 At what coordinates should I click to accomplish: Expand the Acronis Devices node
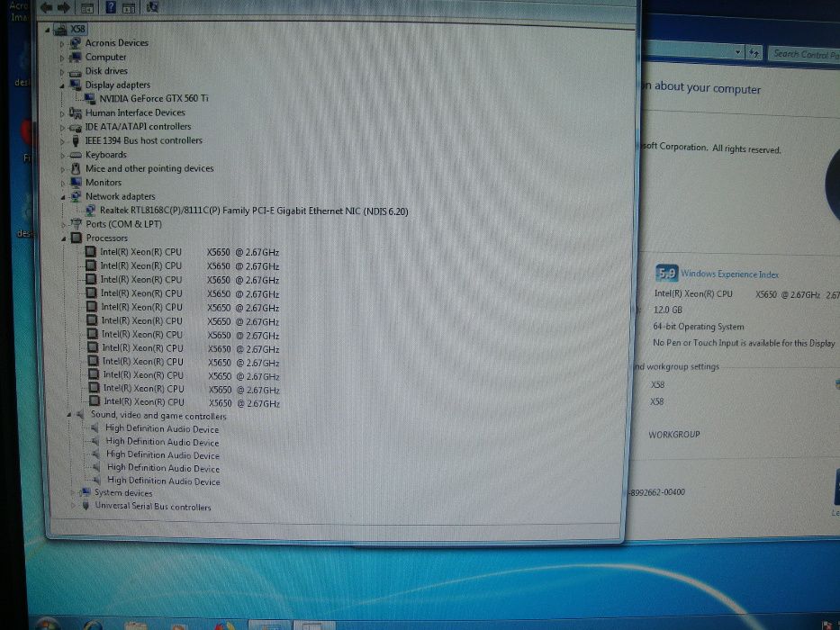[x=61, y=44]
